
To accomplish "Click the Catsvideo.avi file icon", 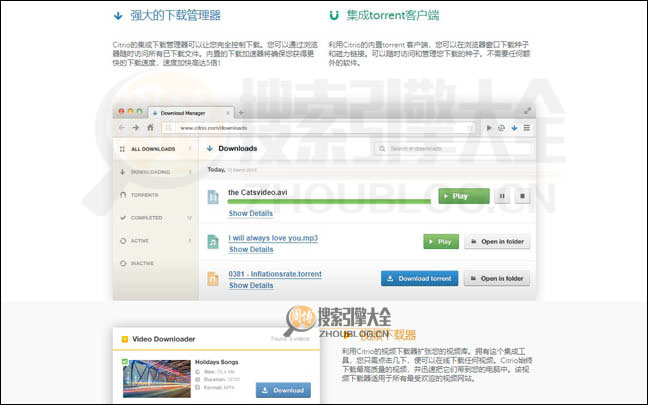I will pyautogui.click(x=213, y=197).
